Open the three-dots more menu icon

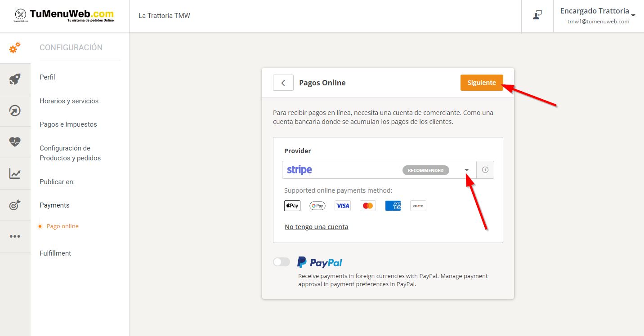[15, 237]
